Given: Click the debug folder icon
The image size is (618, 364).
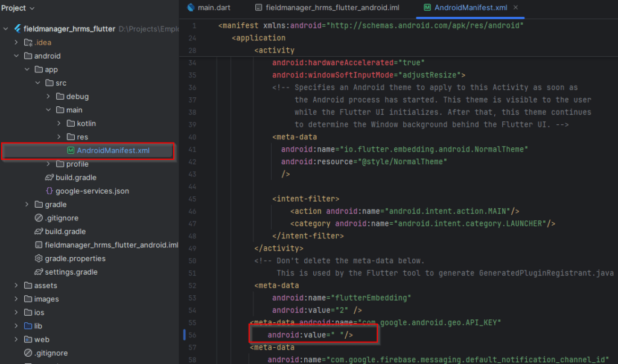Looking at the screenshot, I should click(x=60, y=96).
